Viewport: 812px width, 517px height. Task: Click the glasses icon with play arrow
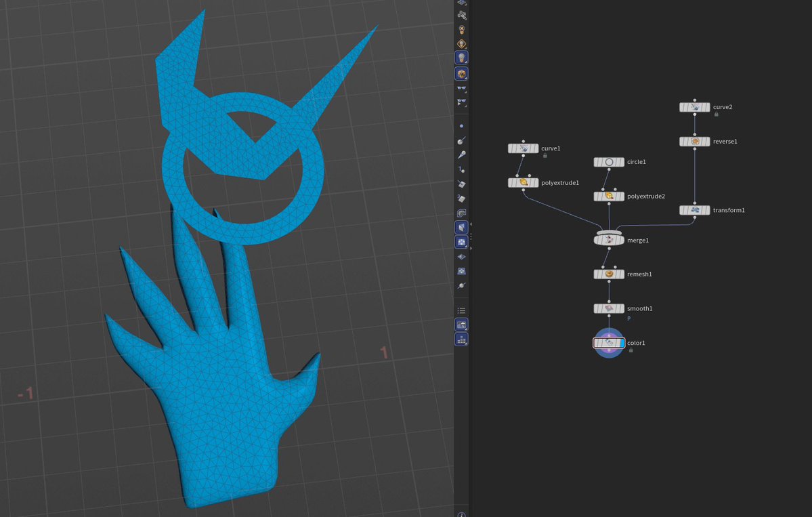pos(461,102)
